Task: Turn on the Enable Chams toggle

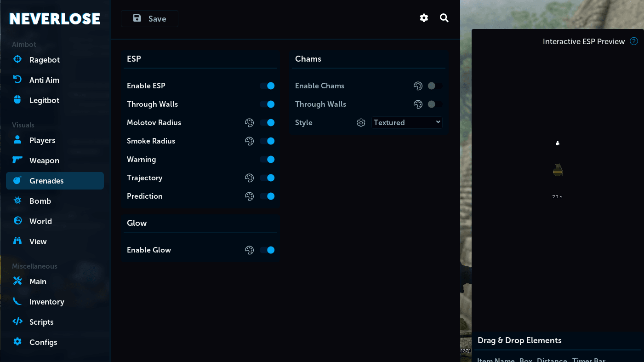Action: [x=435, y=86]
